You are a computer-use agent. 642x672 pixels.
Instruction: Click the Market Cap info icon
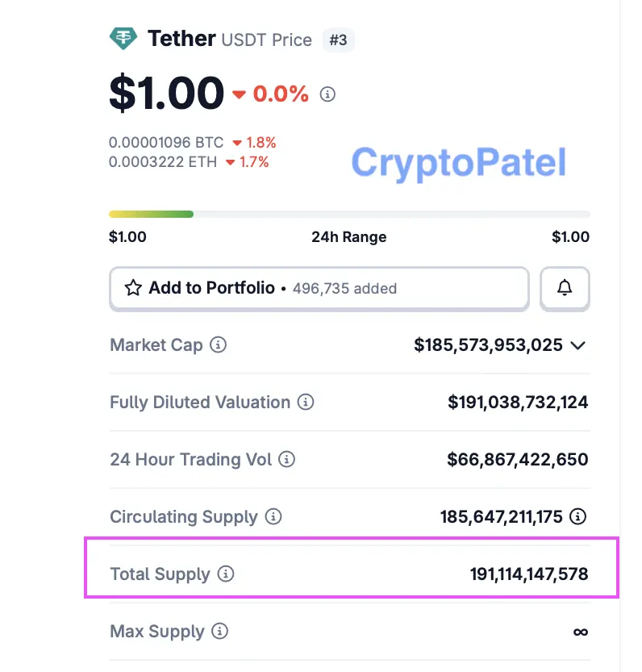click(218, 345)
